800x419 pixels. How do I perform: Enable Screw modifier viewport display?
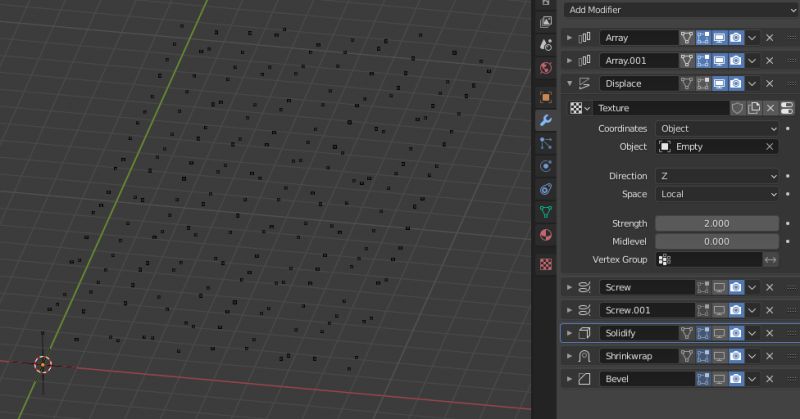click(x=719, y=287)
